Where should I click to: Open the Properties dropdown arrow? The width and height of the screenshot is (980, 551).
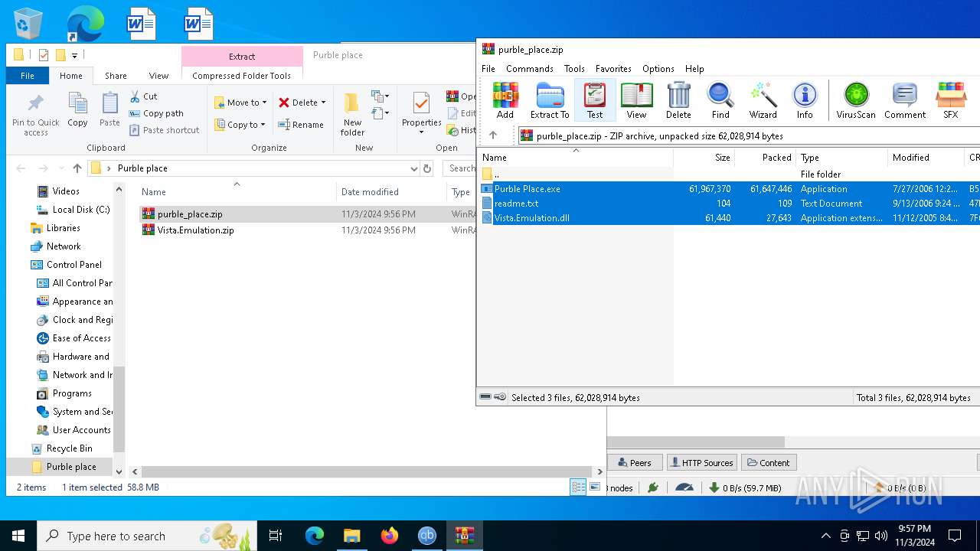[x=421, y=132]
